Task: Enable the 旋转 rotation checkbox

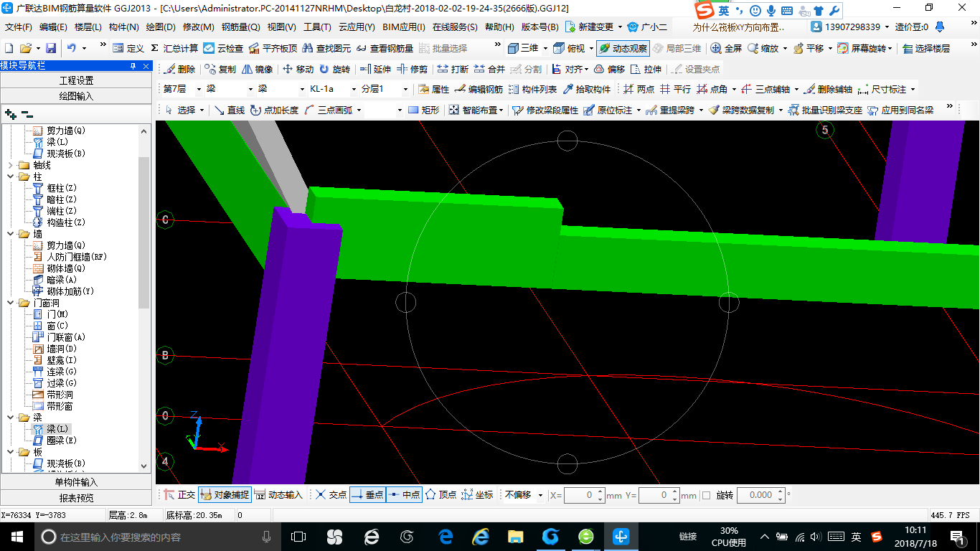Action: [706, 495]
